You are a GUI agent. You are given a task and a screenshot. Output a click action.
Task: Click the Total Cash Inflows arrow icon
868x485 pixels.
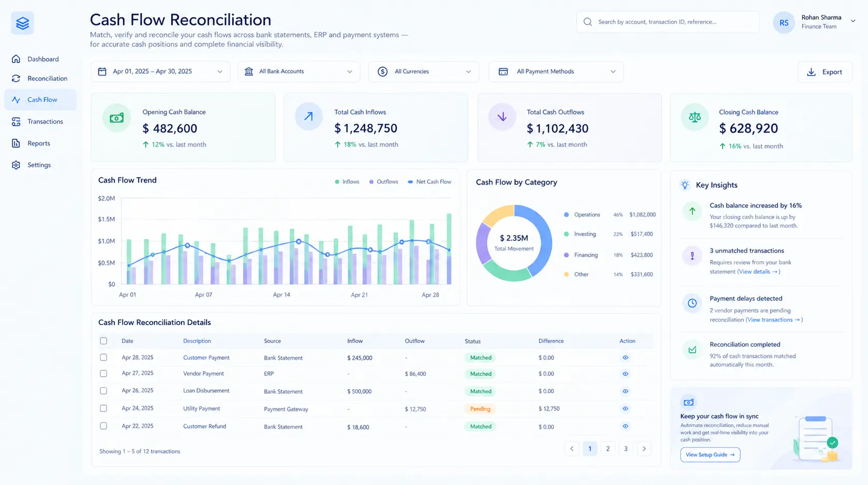point(308,116)
